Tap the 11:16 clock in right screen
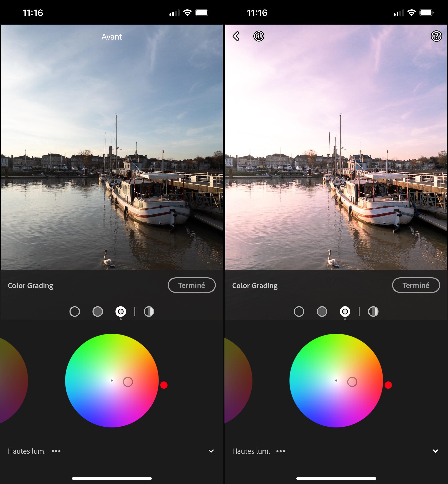The height and width of the screenshot is (484, 448). click(x=257, y=13)
